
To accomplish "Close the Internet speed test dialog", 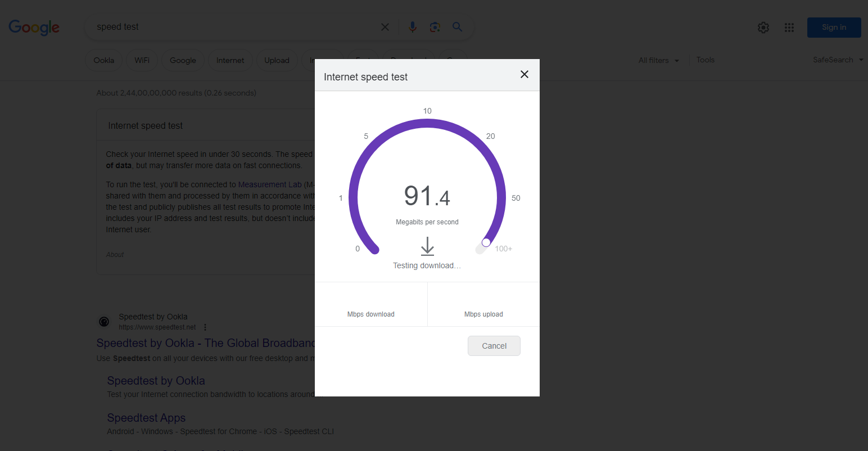I will click(x=525, y=74).
